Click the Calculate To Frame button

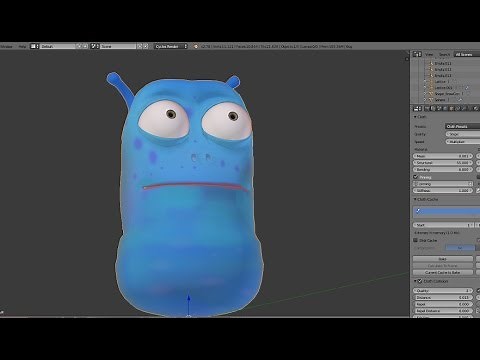[x=443, y=266]
